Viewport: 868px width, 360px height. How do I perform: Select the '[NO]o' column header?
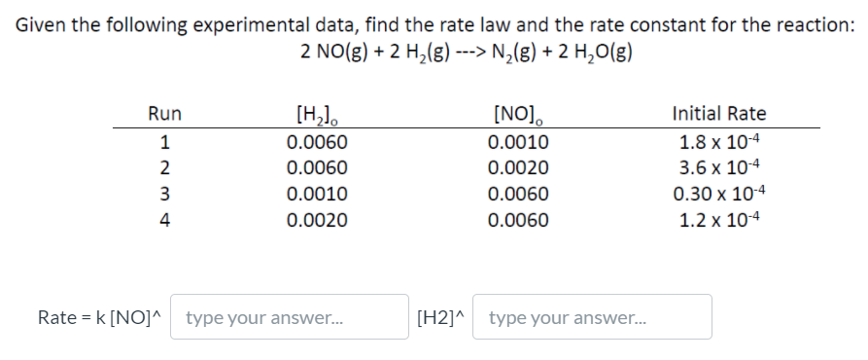point(518,115)
